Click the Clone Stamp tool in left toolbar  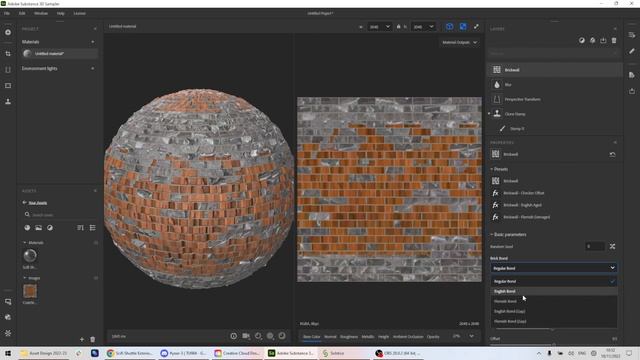(8, 102)
